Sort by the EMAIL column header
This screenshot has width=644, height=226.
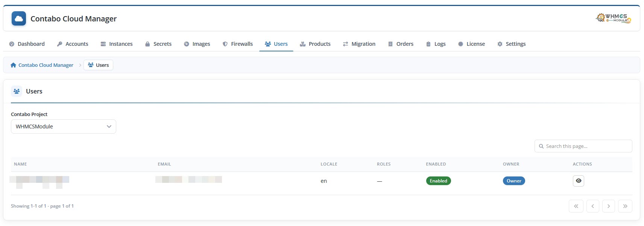(164, 164)
